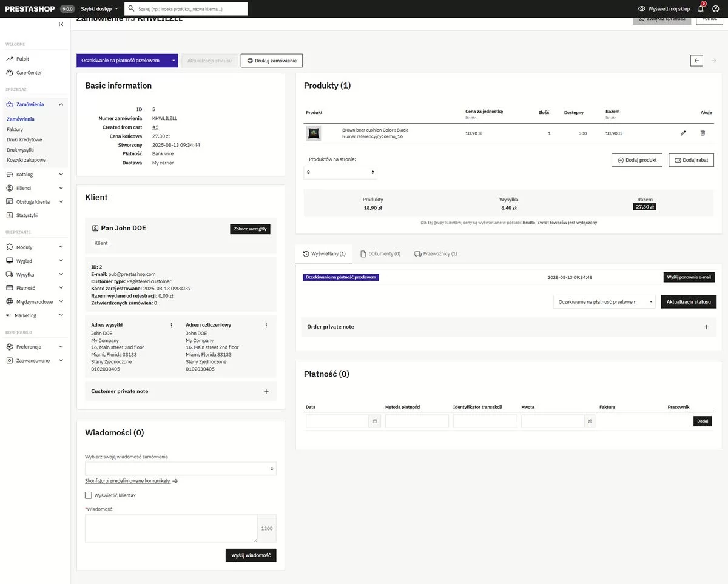Open order status dropdown at top
The image size is (728, 584).
pos(127,61)
